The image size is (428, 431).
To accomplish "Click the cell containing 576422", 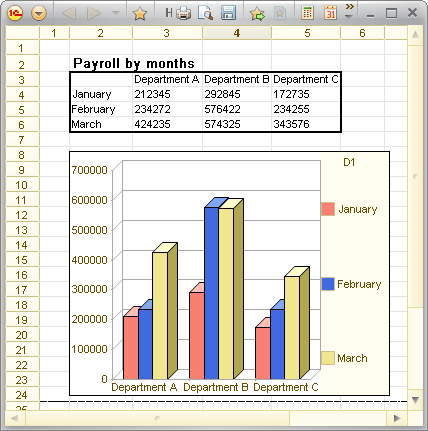I will tap(237, 109).
